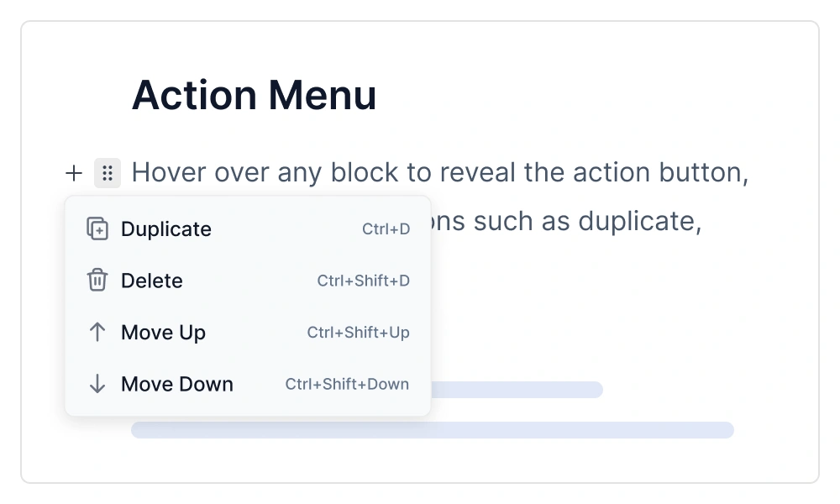
Task: Click the Action Menu heading
Action: tap(254, 95)
